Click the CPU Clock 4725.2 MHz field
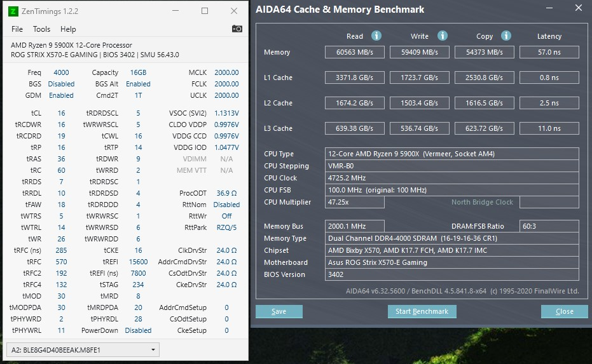Screen dimensions: 592x364 point(452,178)
